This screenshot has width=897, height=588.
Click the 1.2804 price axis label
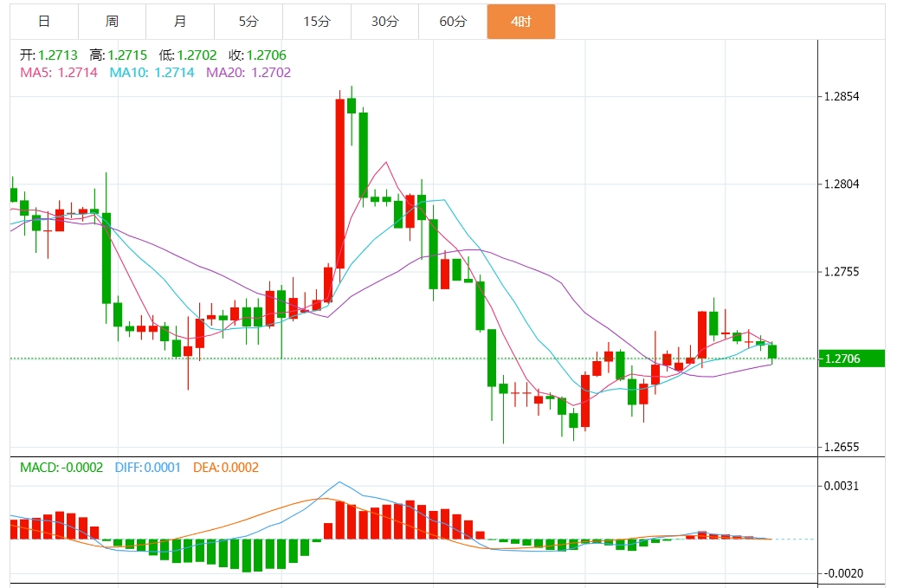(x=842, y=184)
